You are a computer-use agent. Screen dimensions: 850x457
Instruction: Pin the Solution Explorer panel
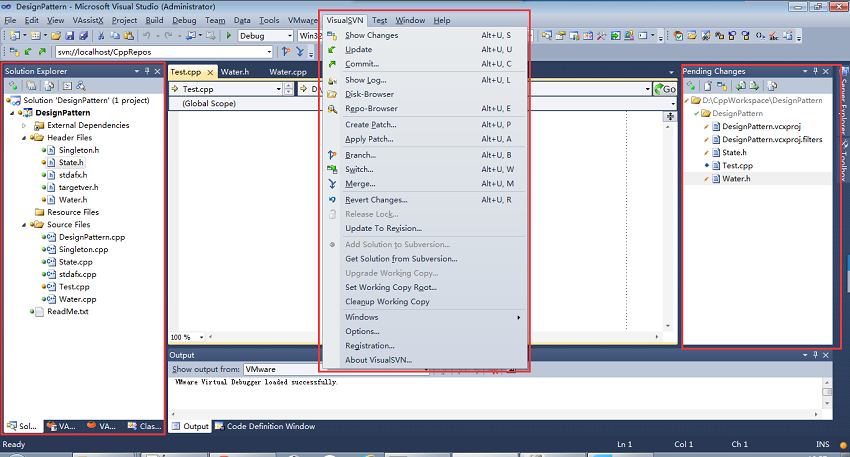coord(147,71)
